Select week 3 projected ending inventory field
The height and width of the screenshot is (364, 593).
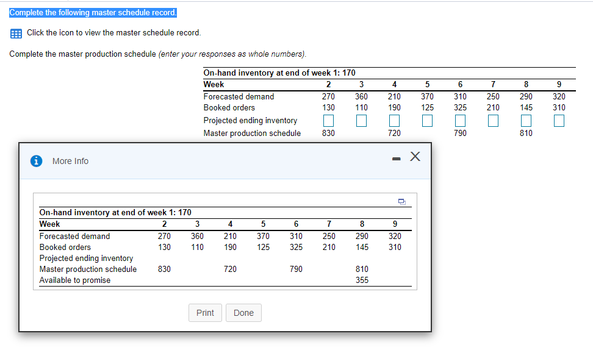pyautogui.click(x=361, y=121)
